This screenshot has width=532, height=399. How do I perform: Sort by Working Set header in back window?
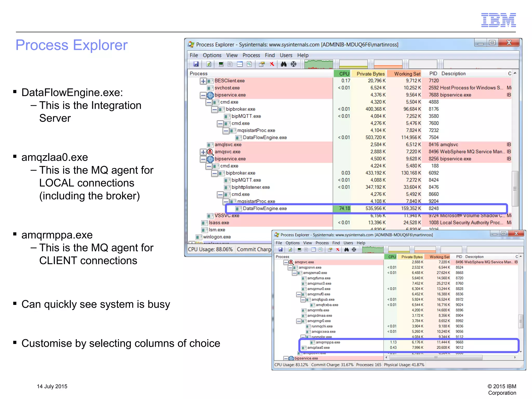pyautogui.click(x=404, y=74)
